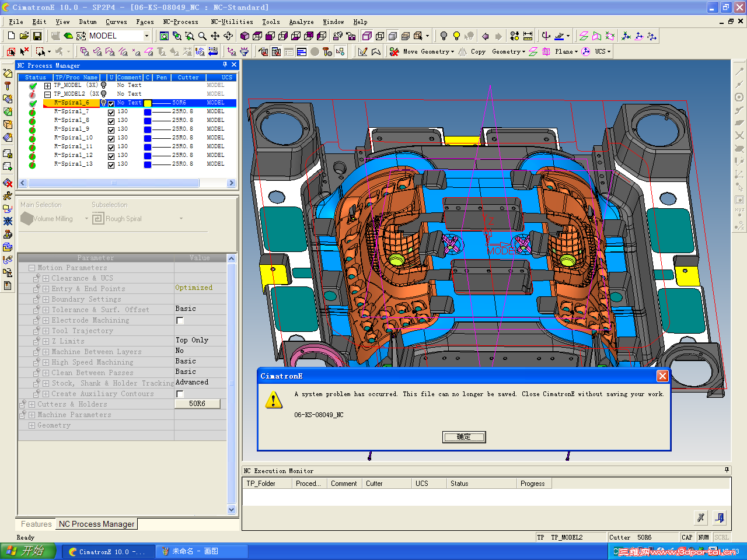
Task: Switch to the Features tab
Action: tap(36, 524)
